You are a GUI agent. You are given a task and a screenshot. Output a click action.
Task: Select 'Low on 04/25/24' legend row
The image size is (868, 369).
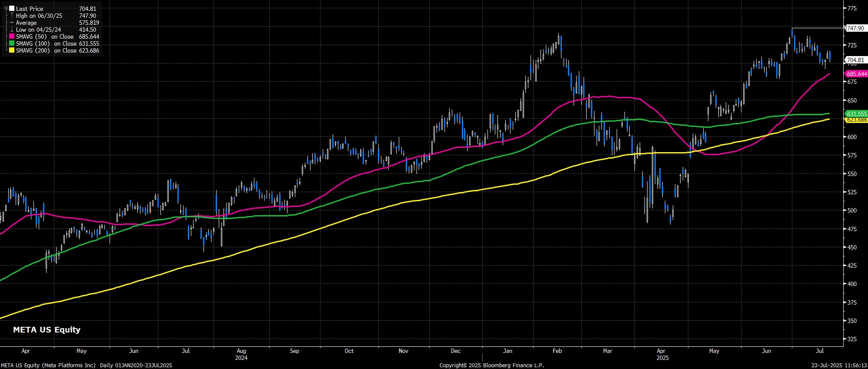pos(39,30)
